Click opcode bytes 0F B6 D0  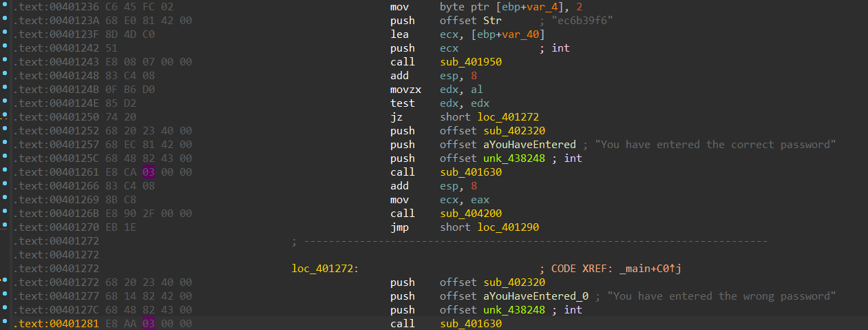tap(131, 90)
